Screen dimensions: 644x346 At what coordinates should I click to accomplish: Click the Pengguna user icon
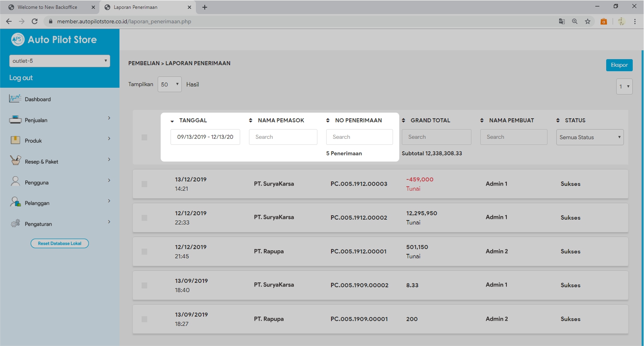point(15,182)
